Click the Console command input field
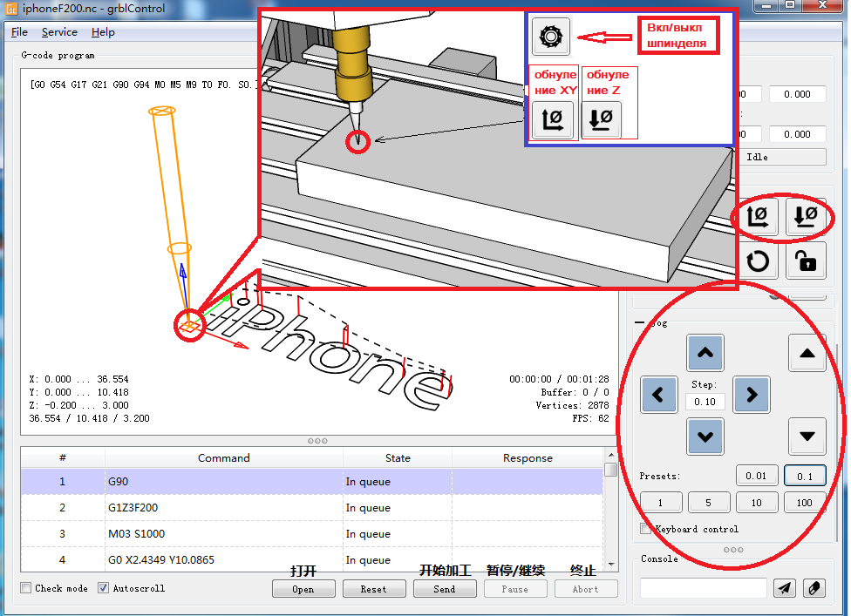Image resolution: width=851 pixels, height=616 pixels. point(704,588)
